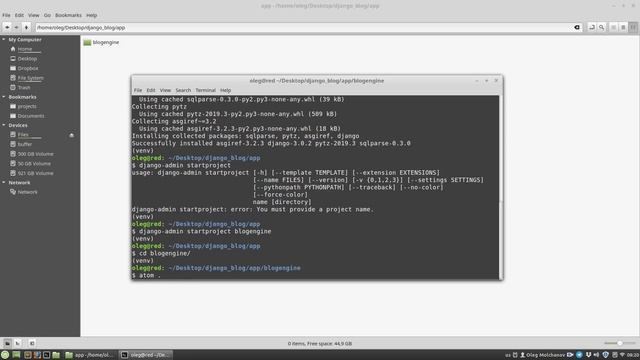Open File System in sidebar

tap(30, 78)
